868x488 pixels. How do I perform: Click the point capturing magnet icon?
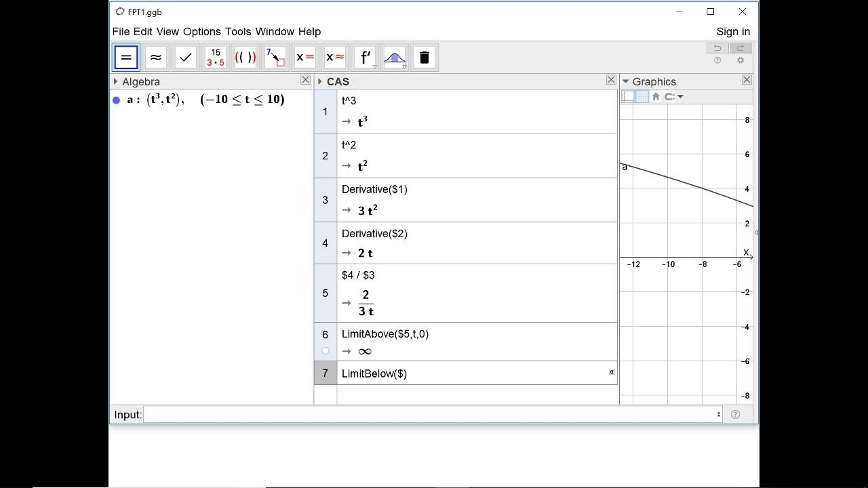(x=669, y=97)
